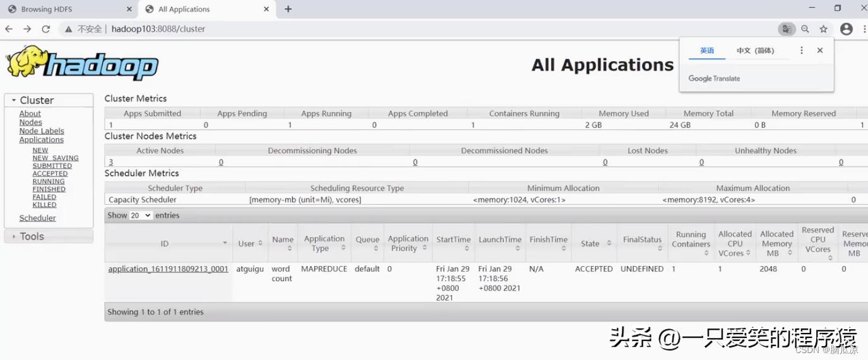Select 中文 (简体) tab in Translate popup

point(755,50)
